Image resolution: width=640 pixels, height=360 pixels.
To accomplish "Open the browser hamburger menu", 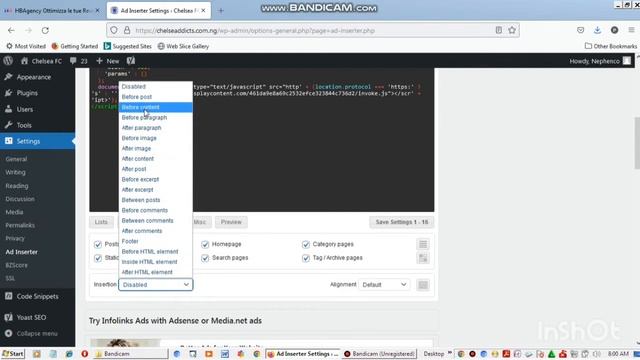I will pos(631,30).
